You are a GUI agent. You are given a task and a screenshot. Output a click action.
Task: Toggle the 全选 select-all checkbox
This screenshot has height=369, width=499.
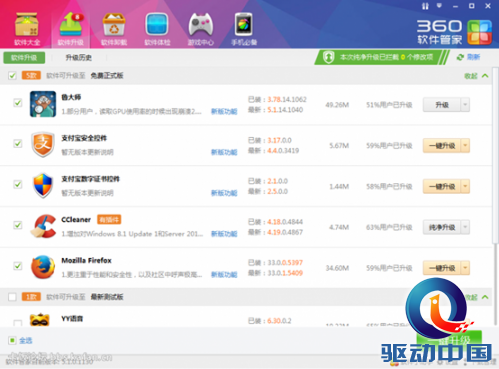point(12,340)
